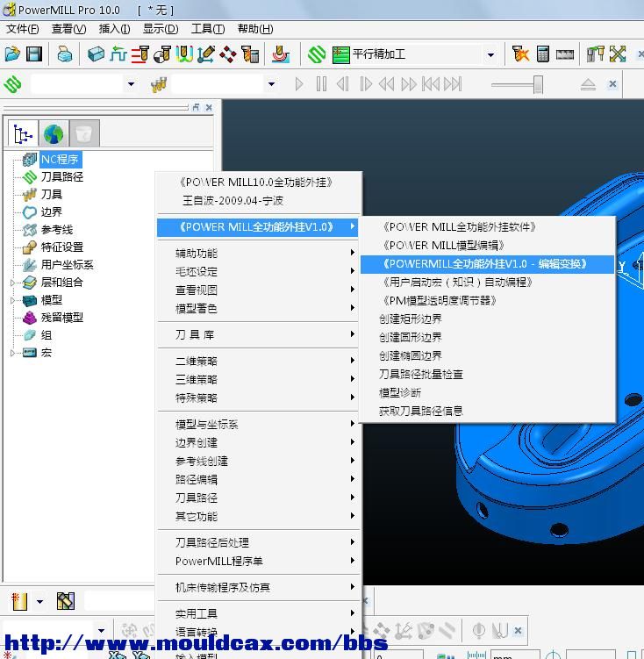
Task: Save project with floppy disk icon
Action: coord(34,54)
